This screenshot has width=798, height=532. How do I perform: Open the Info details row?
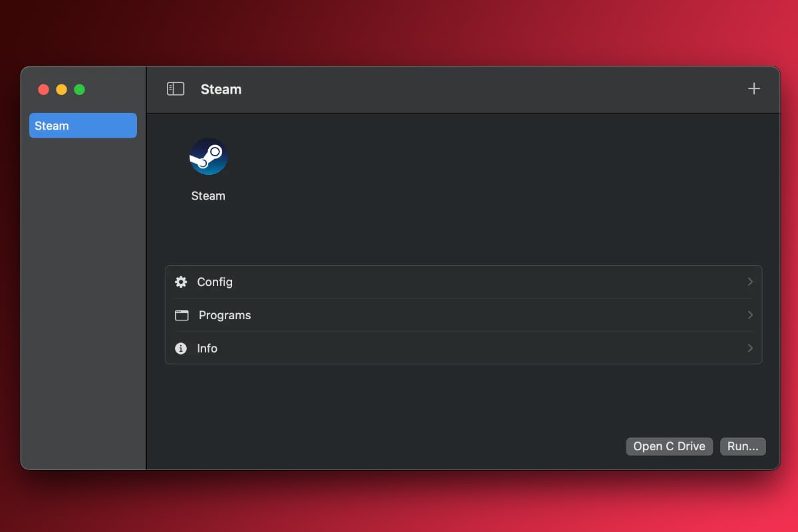[464, 348]
